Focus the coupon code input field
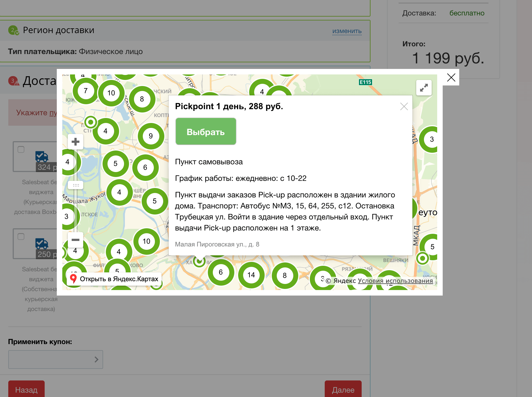532x397 pixels. tap(56, 360)
